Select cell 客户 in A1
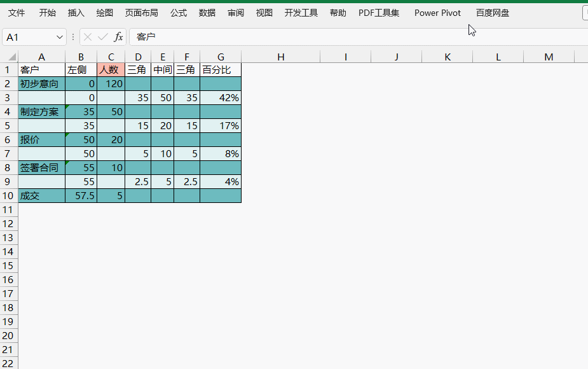Screen dimensions: 588x369 click(x=41, y=70)
